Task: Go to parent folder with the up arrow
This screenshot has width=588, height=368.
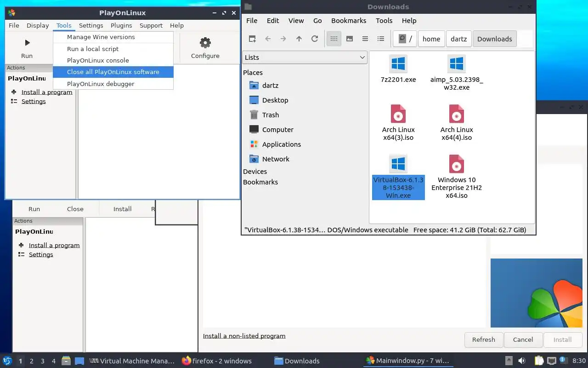Action: tap(299, 39)
